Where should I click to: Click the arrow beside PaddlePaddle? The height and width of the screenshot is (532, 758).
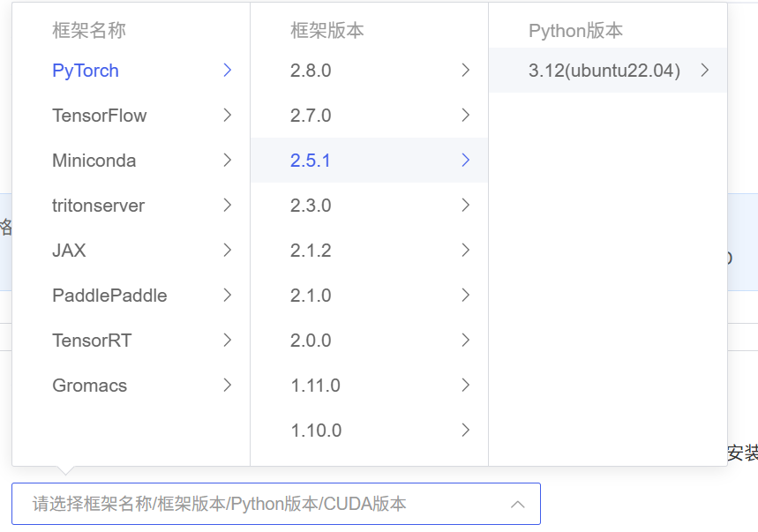click(x=227, y=296)
